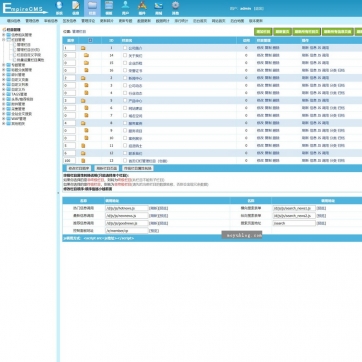Viewport: 362px width, 362px height.
Task: Click the folder icon of column ID 9
Action: tap(86, 130)
